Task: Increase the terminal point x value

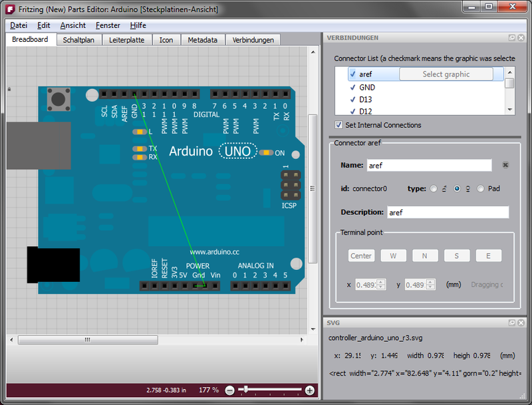Action: point(381,281)
